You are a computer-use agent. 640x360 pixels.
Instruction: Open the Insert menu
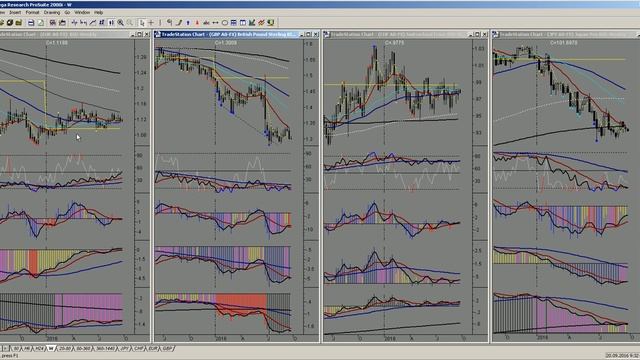(15, 12)
